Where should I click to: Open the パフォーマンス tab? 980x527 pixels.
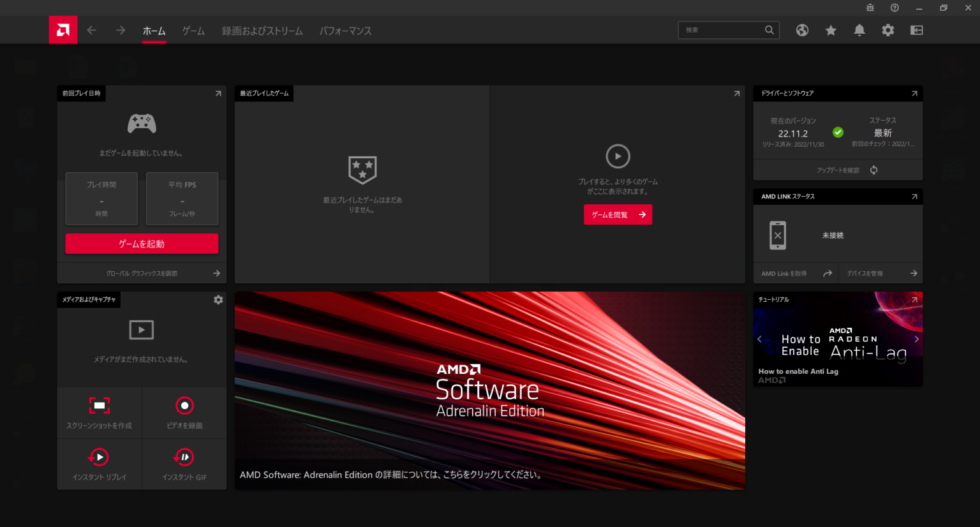pyautogui.click(x=345, y=30)
